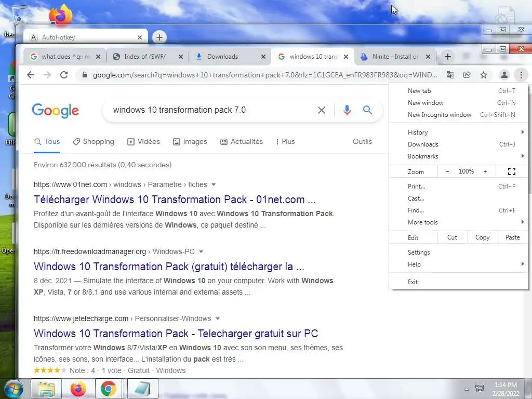Increase zoom with the plus button
This screenshot has width=532, height=399.
click(x=485, y=171)
